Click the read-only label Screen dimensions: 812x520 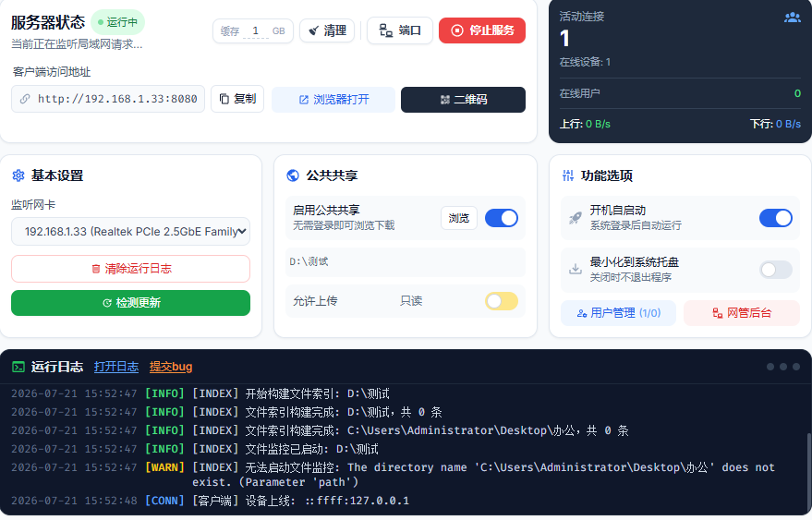(411, 301)
